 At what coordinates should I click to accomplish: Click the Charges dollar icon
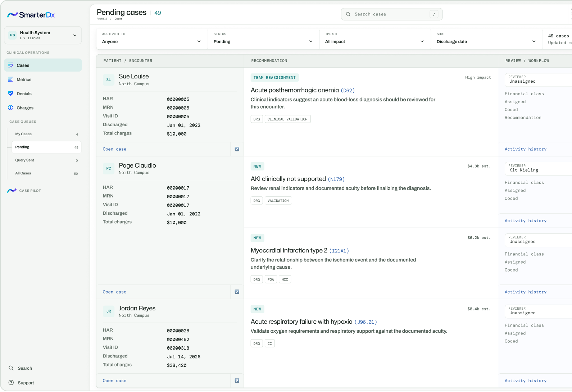pyautogui.click(x=10, y=108)
